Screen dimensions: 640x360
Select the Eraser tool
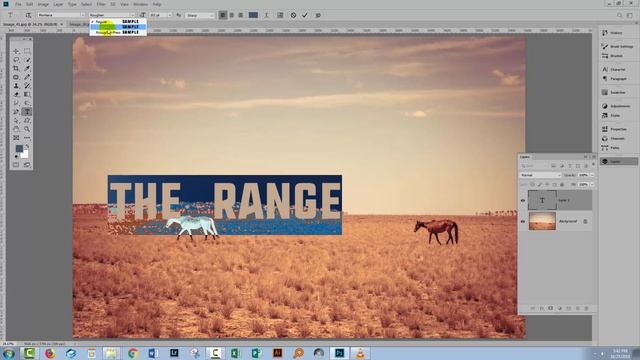(16, 94)
